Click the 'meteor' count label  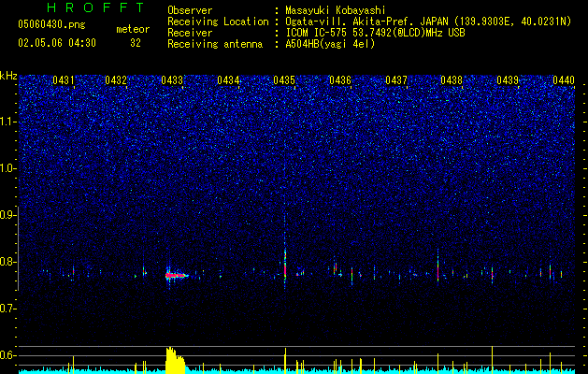133,29
